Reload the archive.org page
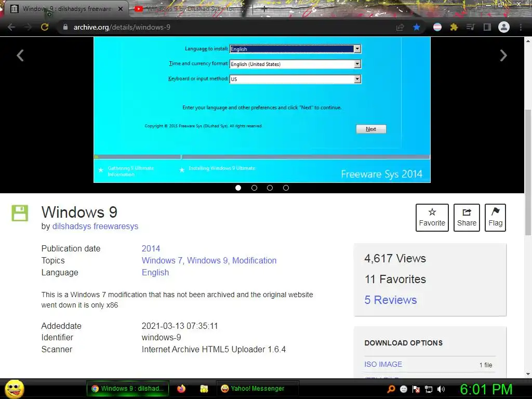This screenshot has width=532, height=399. tap(45, 27)
